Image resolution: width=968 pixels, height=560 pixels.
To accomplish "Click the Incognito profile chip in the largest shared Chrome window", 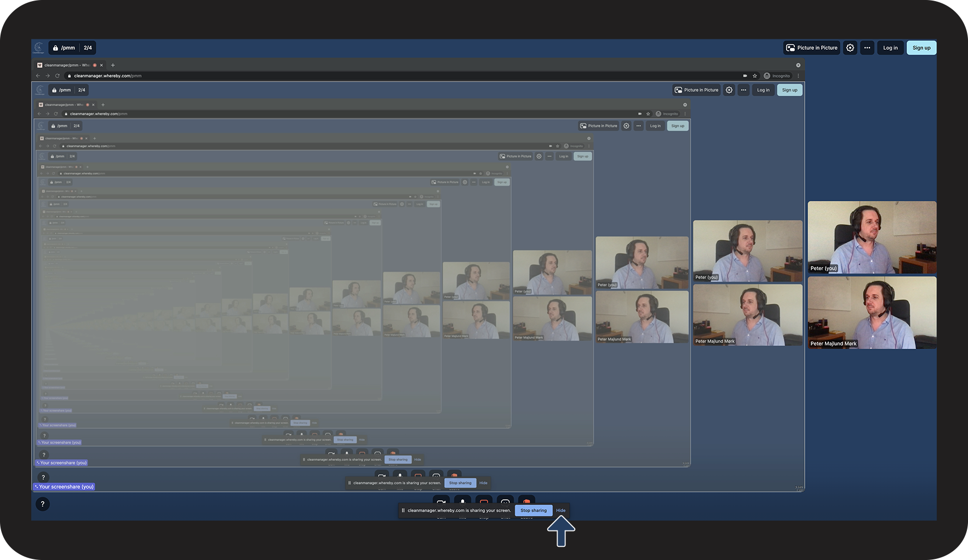I will (777, 76).
